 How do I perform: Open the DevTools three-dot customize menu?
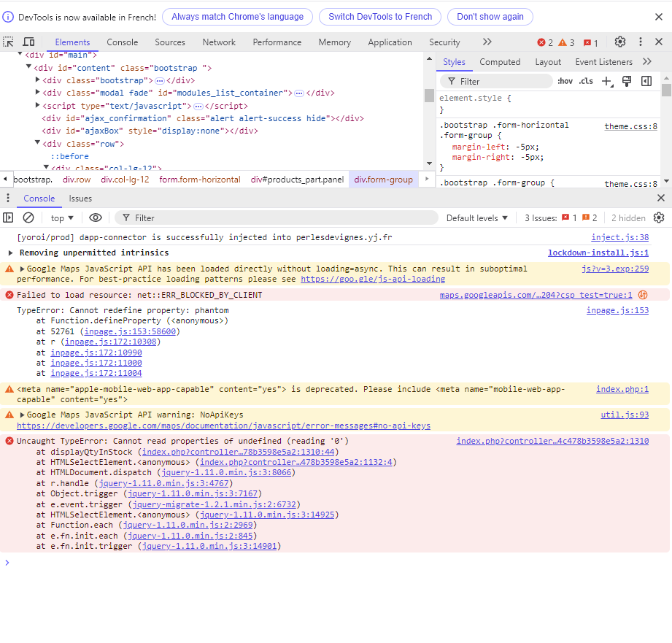tap(641, 42)
